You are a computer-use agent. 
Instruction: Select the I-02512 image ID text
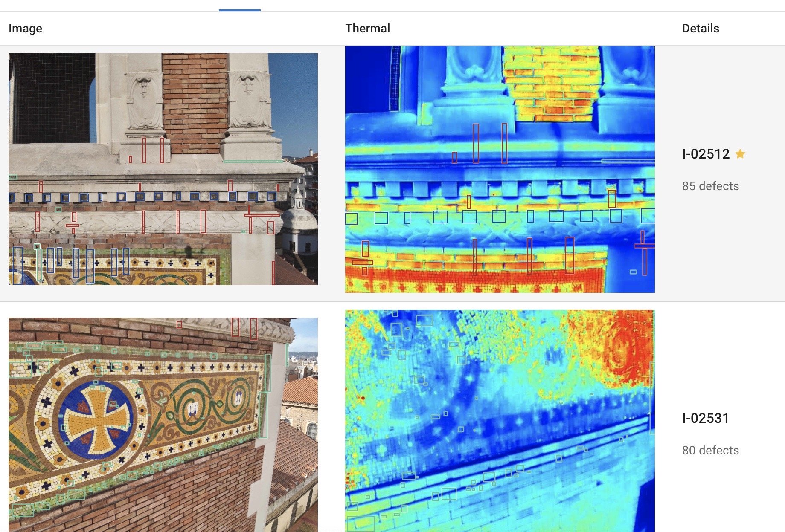[x=706, y=154]
